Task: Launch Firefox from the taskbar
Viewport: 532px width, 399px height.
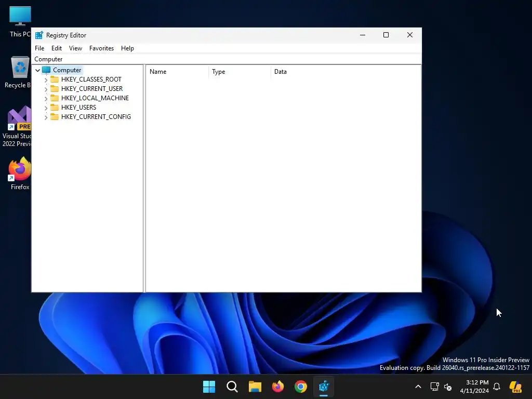Action: click(x=278, y=387)
